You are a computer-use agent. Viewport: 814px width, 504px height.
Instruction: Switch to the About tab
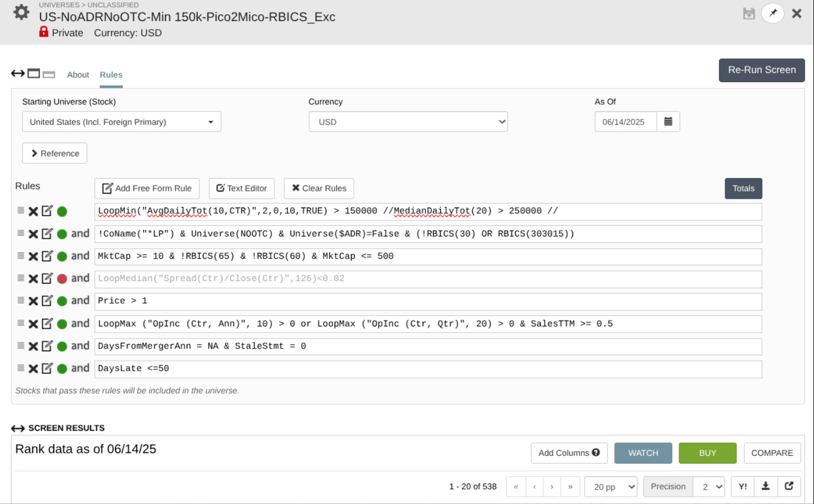point(78,74)
